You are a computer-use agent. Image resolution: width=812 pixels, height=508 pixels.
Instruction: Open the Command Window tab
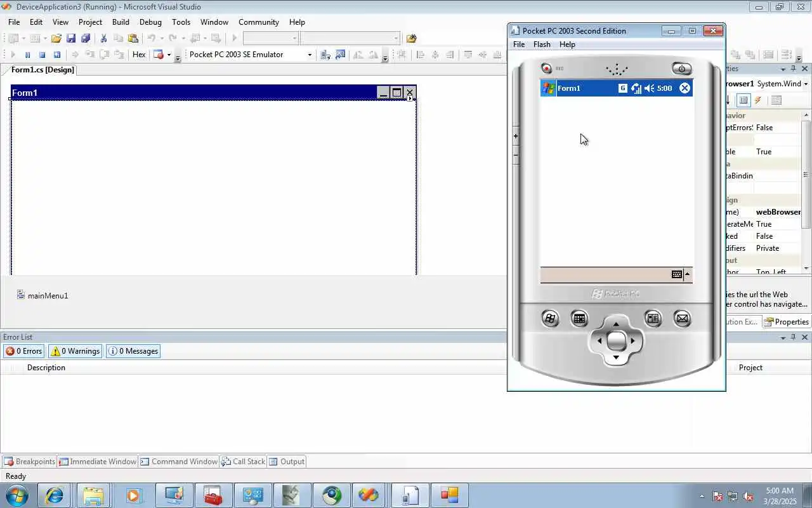(x=179, y=462)
